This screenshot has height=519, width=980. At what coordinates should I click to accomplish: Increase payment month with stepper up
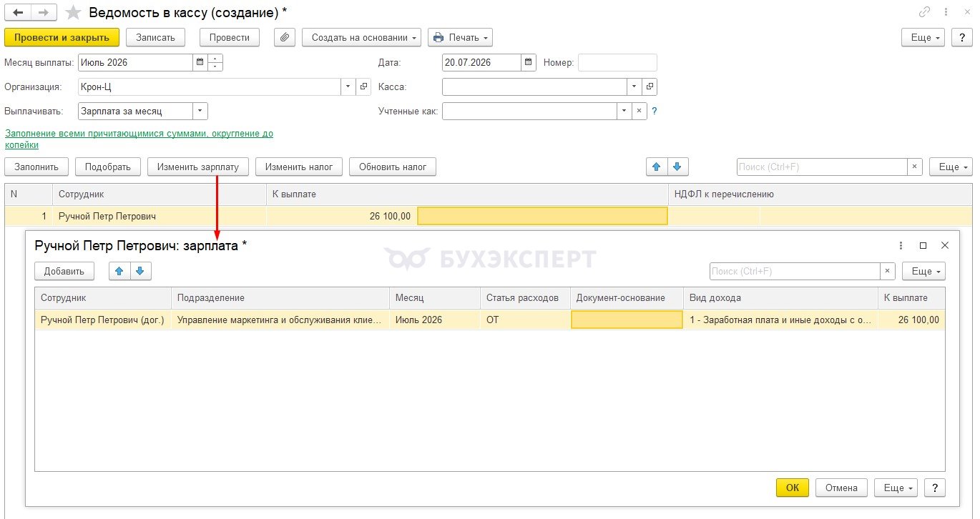click(215, 58)
